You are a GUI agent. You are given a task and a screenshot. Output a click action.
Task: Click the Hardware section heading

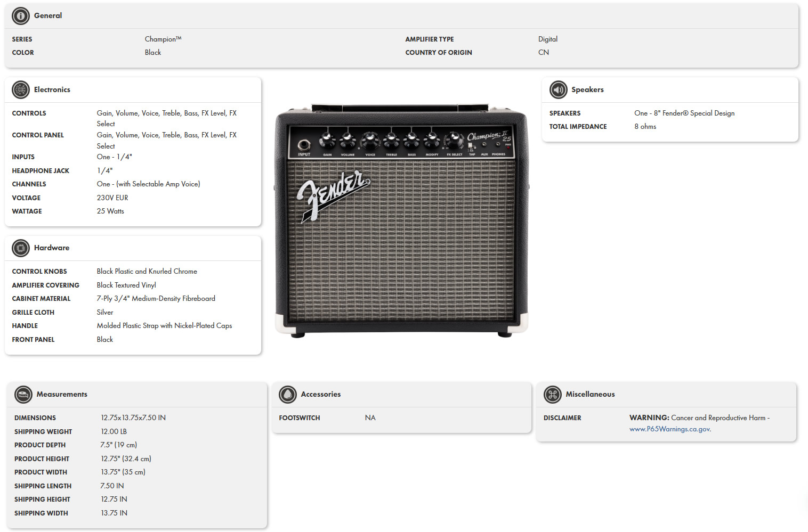52,248
